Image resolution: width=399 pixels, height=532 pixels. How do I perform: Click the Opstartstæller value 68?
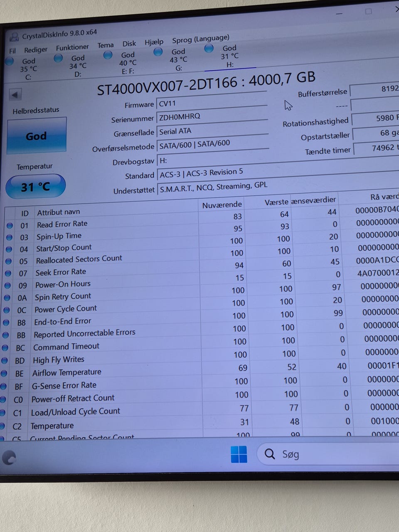[377, 133]
